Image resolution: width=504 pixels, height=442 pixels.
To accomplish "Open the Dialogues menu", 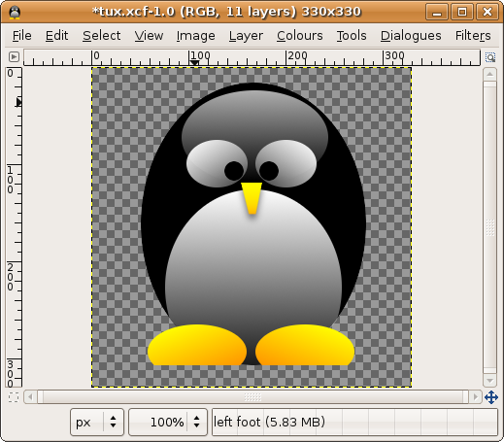I will click(x=411, y=36).
